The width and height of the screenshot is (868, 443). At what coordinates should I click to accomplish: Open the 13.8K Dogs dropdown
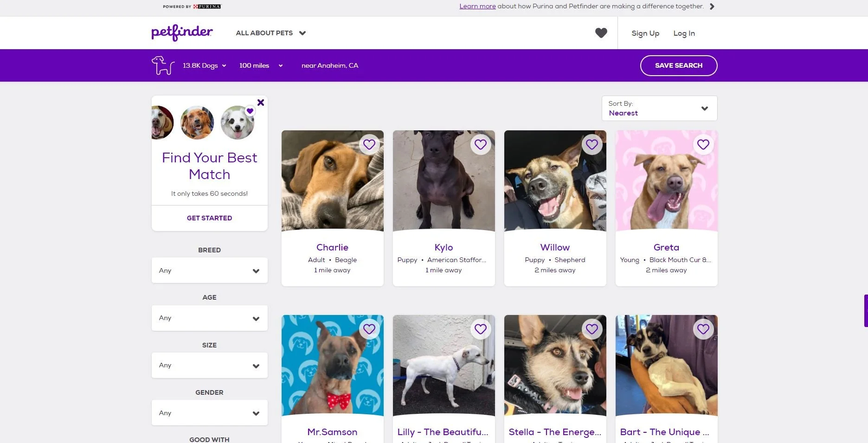click(x=204, y=65)
